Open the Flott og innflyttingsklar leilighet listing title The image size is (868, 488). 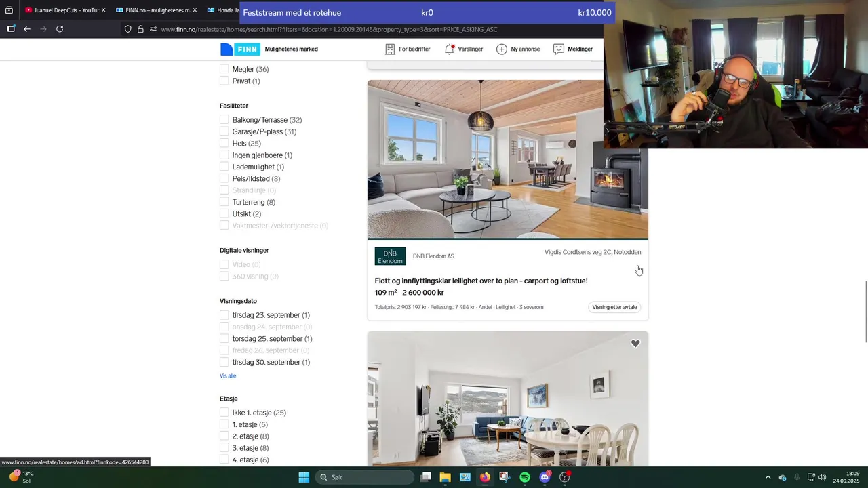[481, 281]
